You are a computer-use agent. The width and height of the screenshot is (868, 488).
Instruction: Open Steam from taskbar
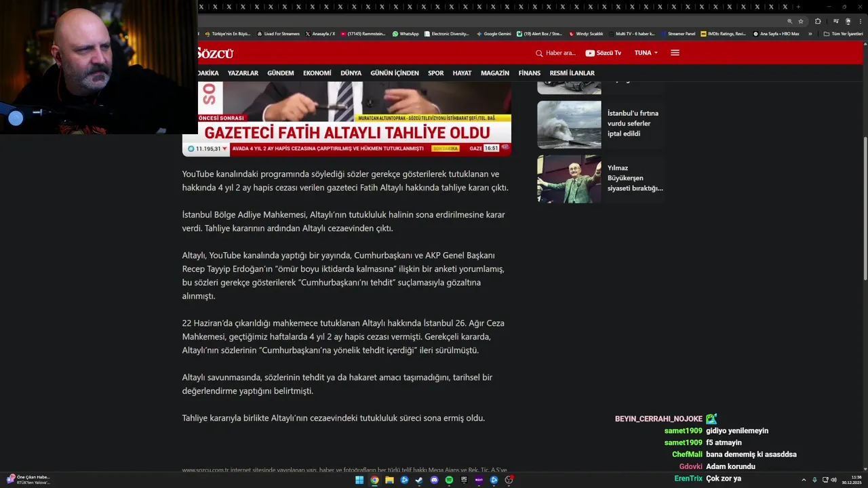419,480
